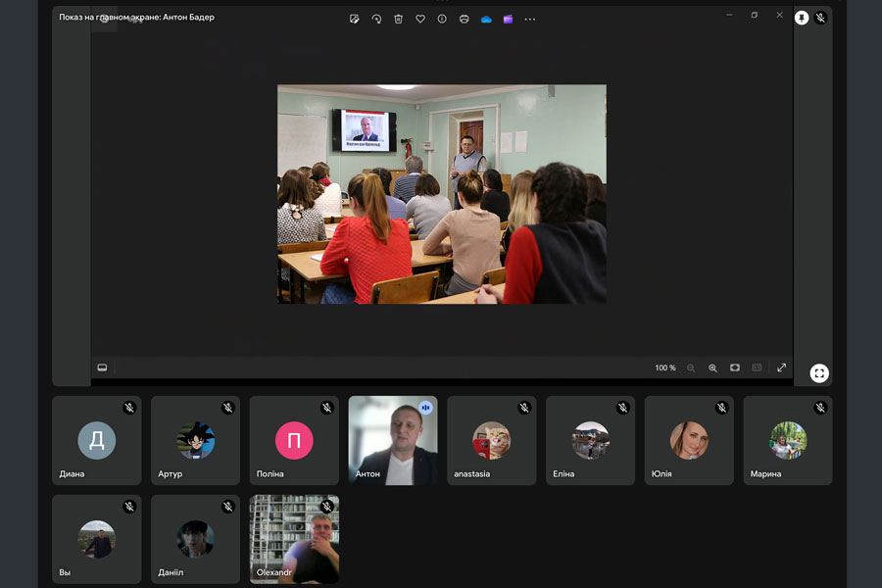Click the fit-to-window icon
Screen dimensions: 882x588
coord(735,367)
